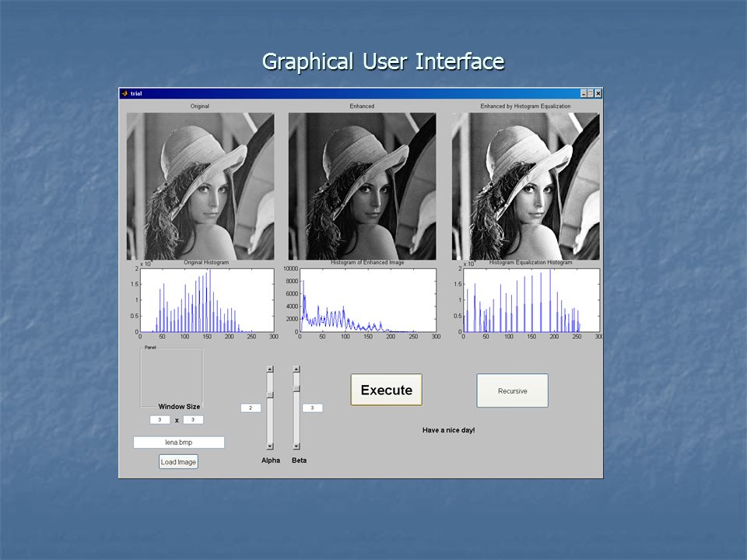Click the 'Window Size' label
This screenshot has width=747, height=560.
click(x=179, y=406)
